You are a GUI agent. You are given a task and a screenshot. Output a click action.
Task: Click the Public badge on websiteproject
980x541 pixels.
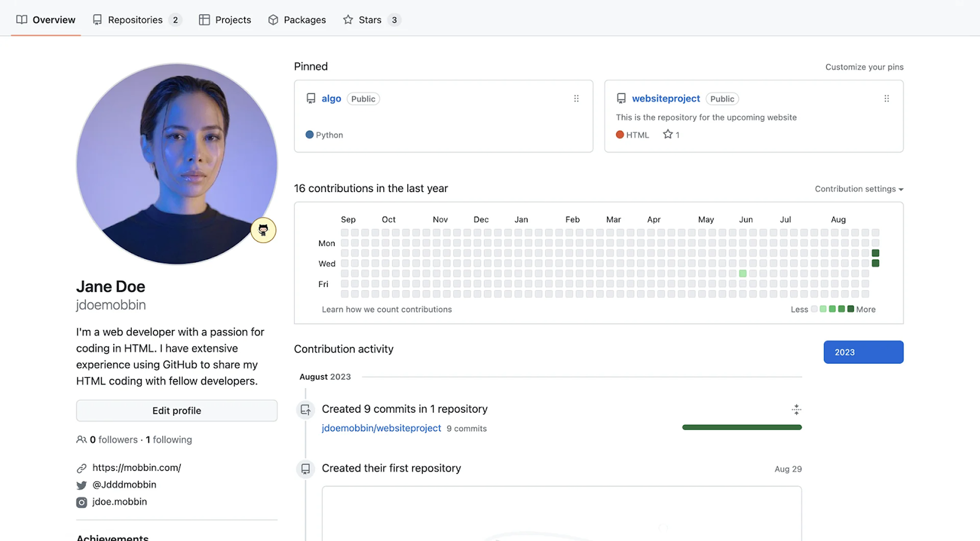click(722, 99)
